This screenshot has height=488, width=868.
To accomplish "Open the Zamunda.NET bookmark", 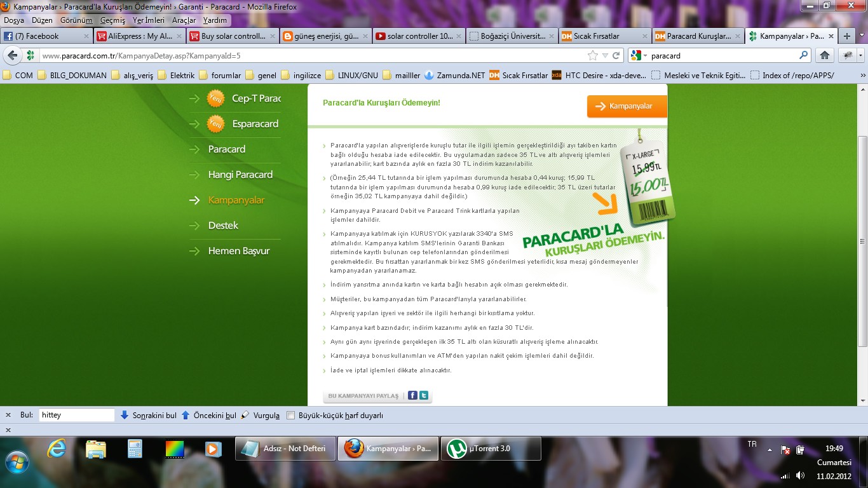I will coord(454,75).
